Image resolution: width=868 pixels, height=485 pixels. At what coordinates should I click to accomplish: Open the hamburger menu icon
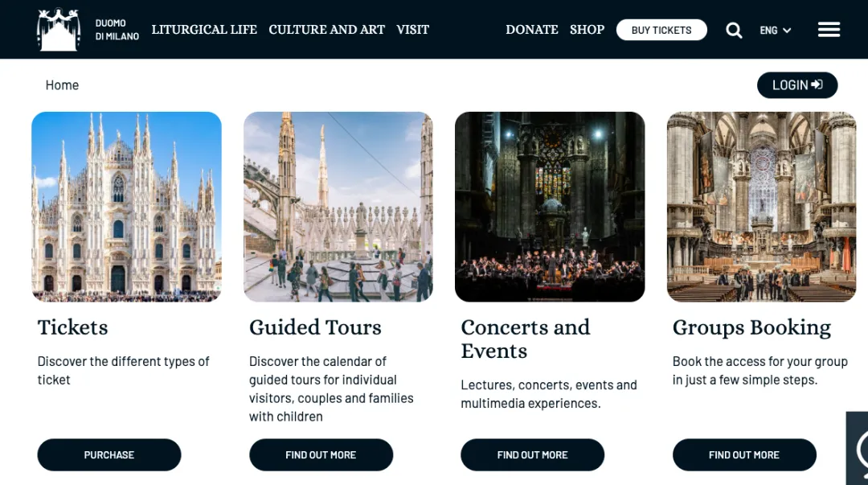(x=829, y=30)
